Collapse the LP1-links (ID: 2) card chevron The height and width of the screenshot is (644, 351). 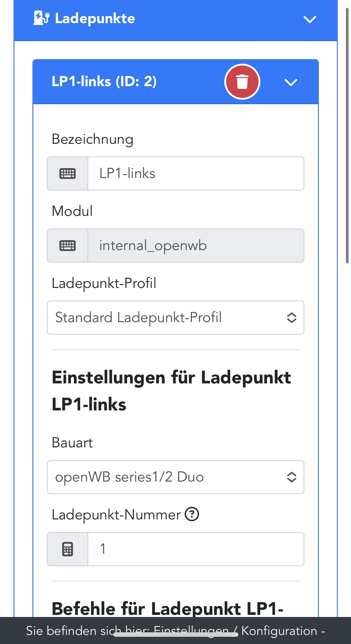click(291, 82)
